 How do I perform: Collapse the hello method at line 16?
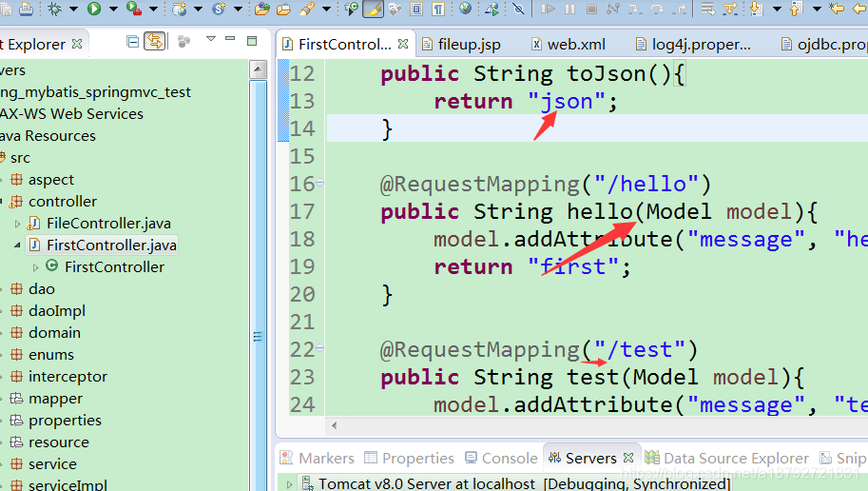click(320, 183)
